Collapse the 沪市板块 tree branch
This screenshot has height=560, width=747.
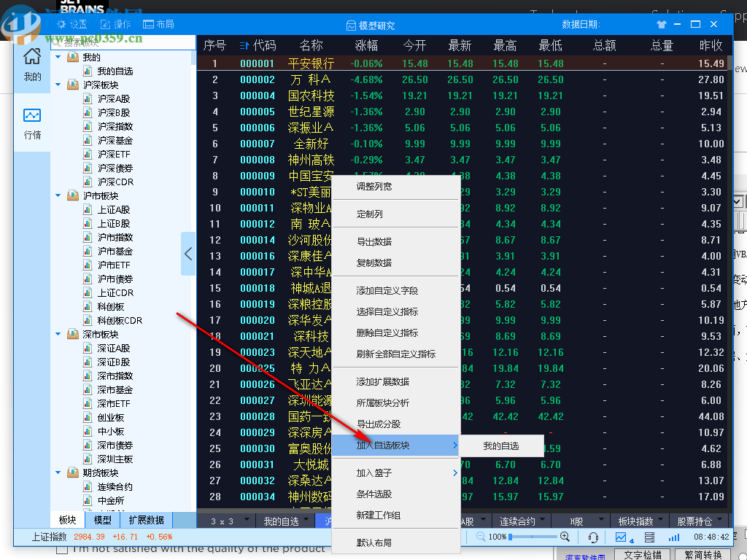coord(58,195)
